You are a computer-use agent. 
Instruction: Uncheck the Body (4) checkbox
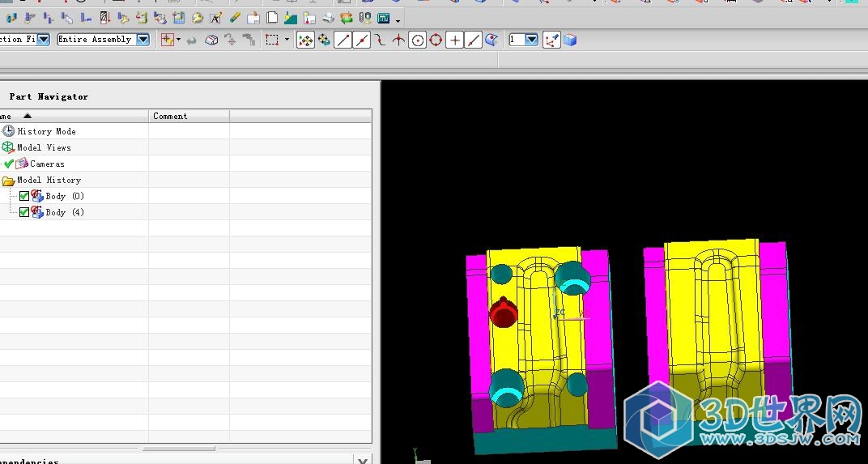pyautogui.click(x=24, y=212)
